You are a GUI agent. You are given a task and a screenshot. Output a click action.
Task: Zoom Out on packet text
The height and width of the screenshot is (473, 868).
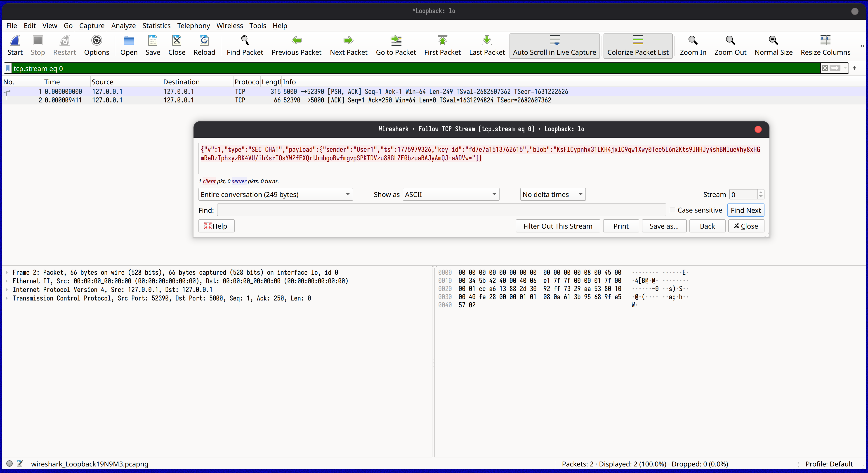pos(730,45)
